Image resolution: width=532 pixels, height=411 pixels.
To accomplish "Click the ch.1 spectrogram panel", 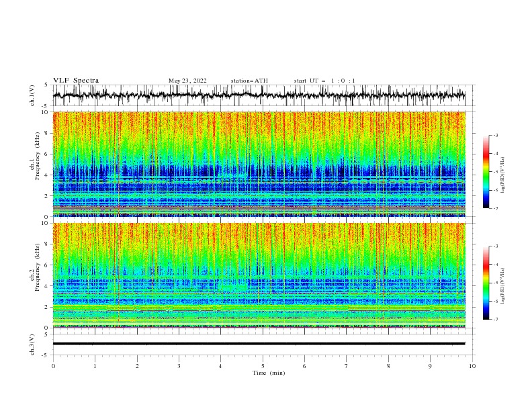I will (259, 164).
